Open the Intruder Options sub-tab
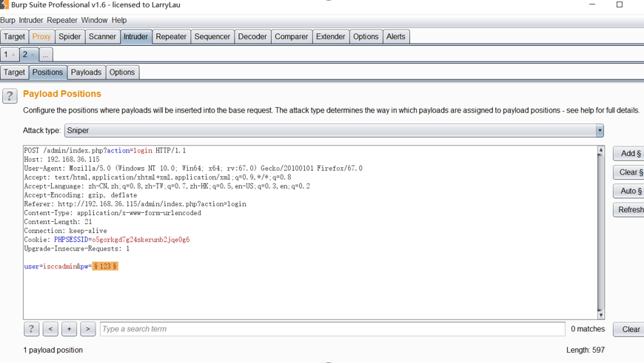Viewport: 644px width, 363px height. pyautogui.click(x=122, y=72)
